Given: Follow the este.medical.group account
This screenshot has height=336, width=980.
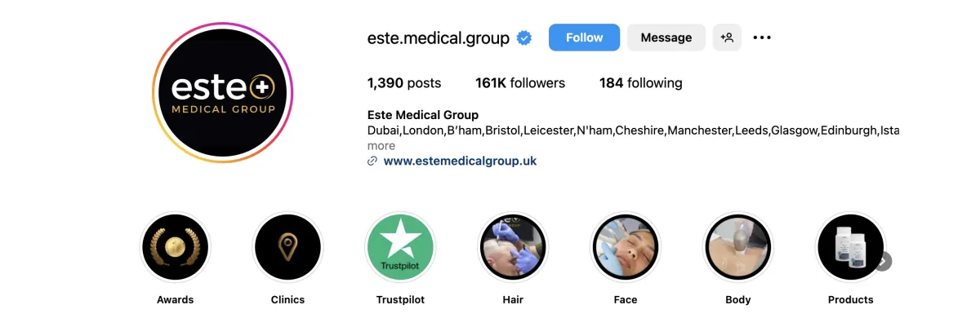Looking at the screenshot, I should pyautogui.click(x=584, y=38).
